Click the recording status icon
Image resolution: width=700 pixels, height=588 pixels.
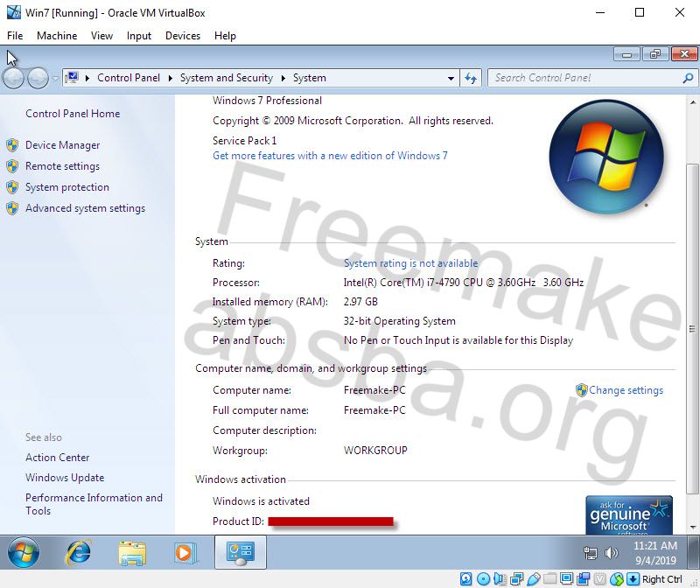(x=583, y=579)
